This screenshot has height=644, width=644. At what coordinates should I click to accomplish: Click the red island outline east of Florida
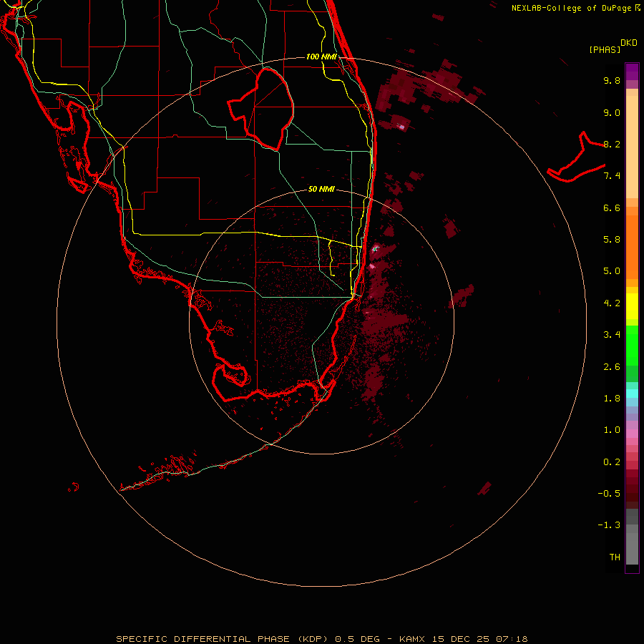coord(576,158)
